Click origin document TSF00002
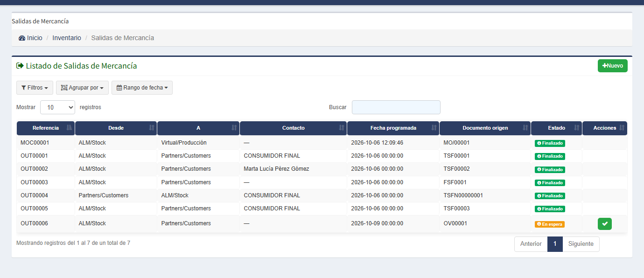 [457, 169]
